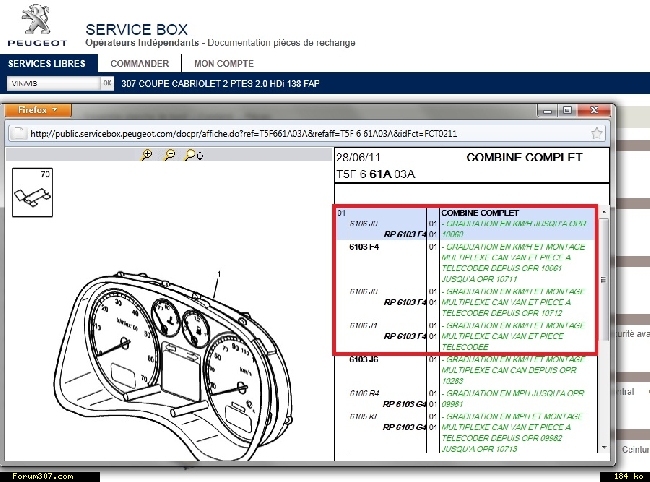Click the COMBINE COMPLET row header in list

[480, 213]
